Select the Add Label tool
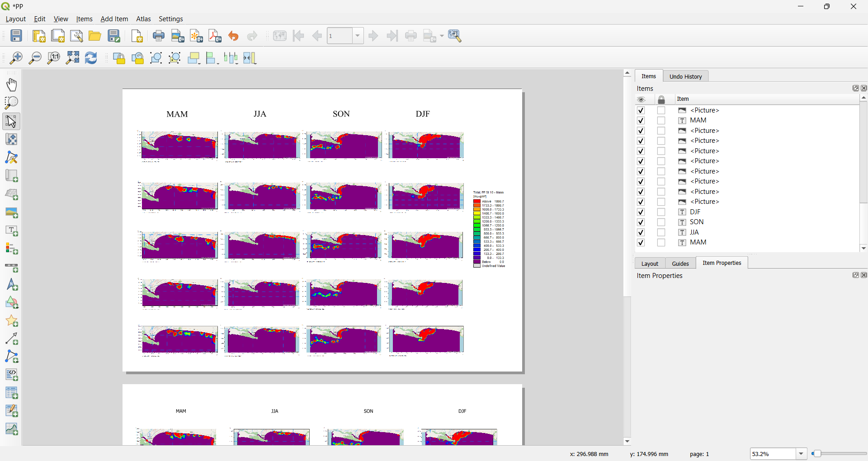The image size is (868, 461). point(12,231)
